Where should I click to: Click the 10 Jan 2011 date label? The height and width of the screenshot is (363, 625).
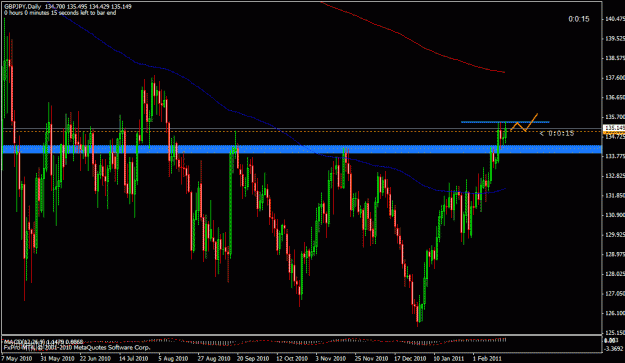point(449,359)
